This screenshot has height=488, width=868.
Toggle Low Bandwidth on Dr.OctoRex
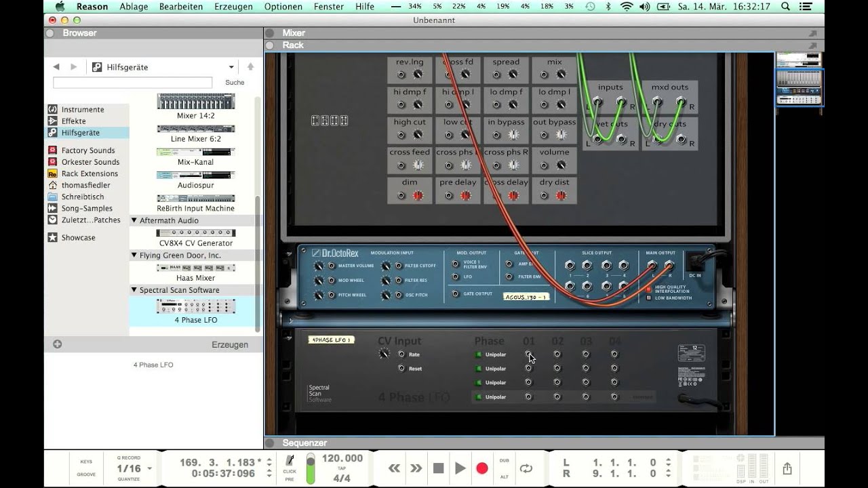[x=648, y=298]
